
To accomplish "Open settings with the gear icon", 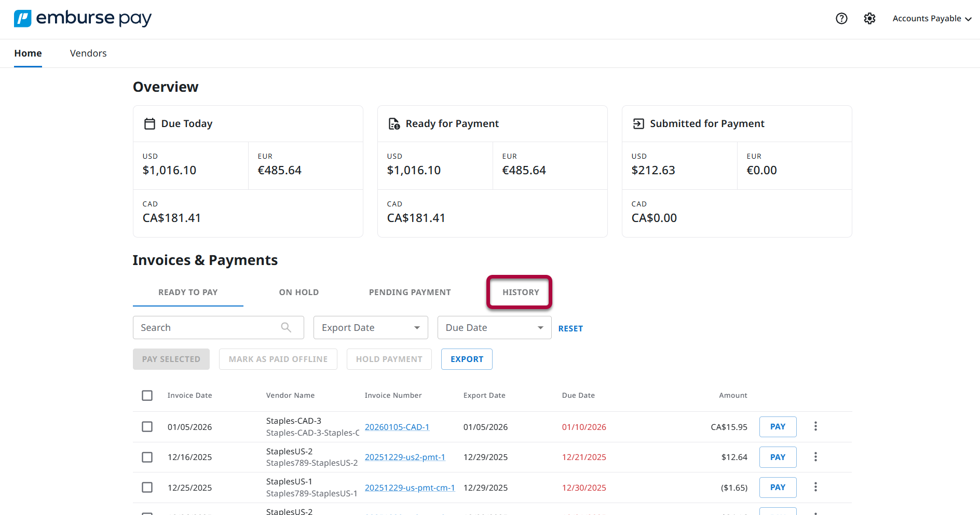I will tap(869, 19).
